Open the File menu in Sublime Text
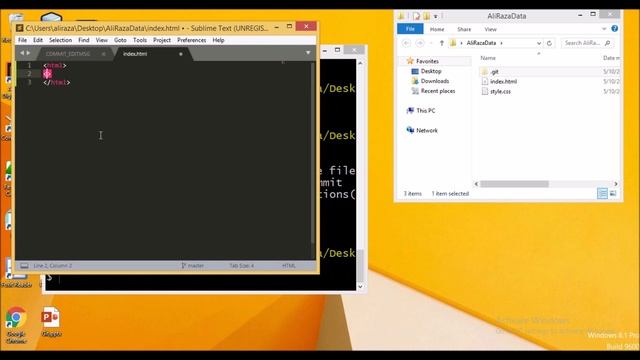 point(22,40)
